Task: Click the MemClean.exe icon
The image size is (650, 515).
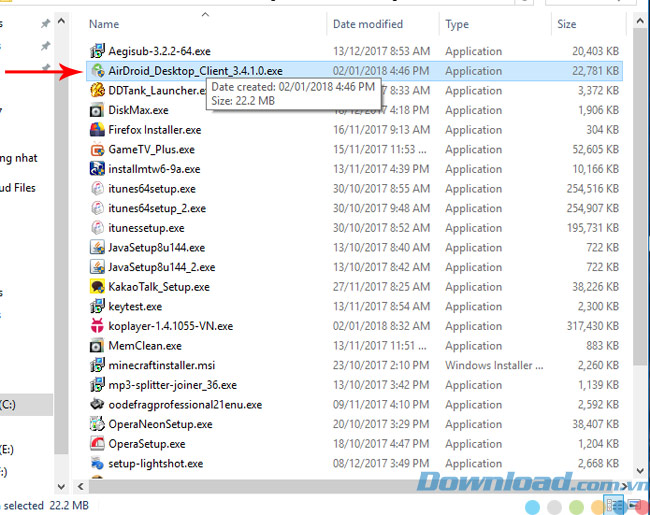Action: (97, 346)
